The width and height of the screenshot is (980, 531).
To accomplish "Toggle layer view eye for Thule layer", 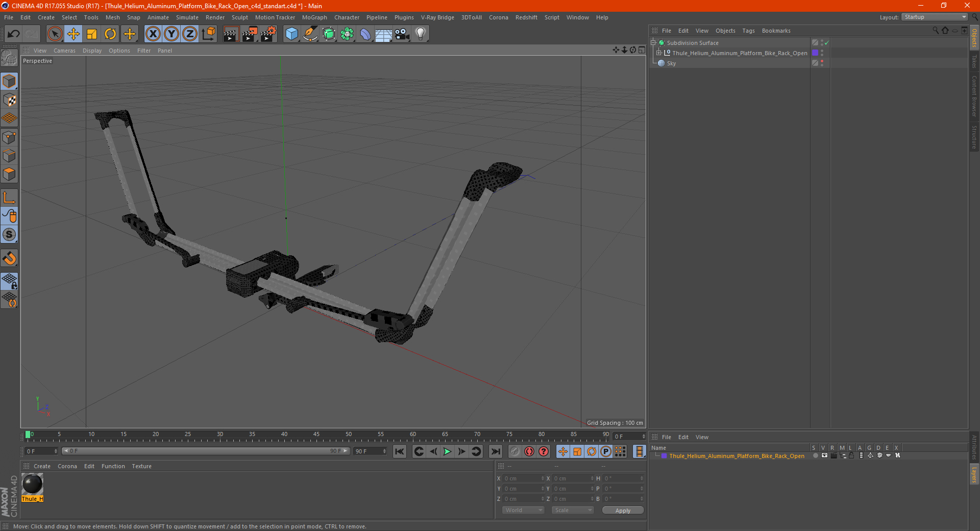I will [x=824, y=455].
